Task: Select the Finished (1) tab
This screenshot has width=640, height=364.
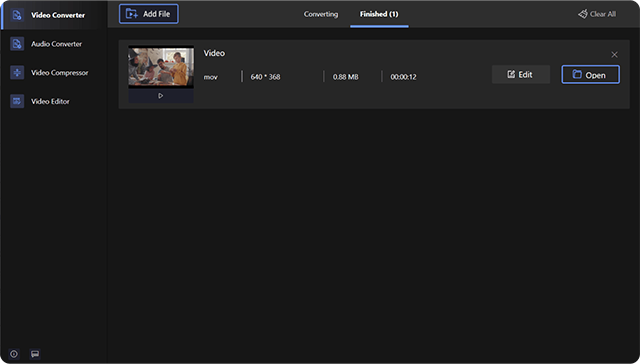Action: tap(379, 14)
